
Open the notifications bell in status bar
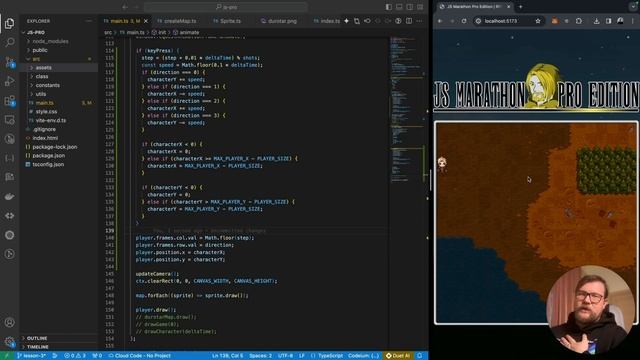[420, 356]
